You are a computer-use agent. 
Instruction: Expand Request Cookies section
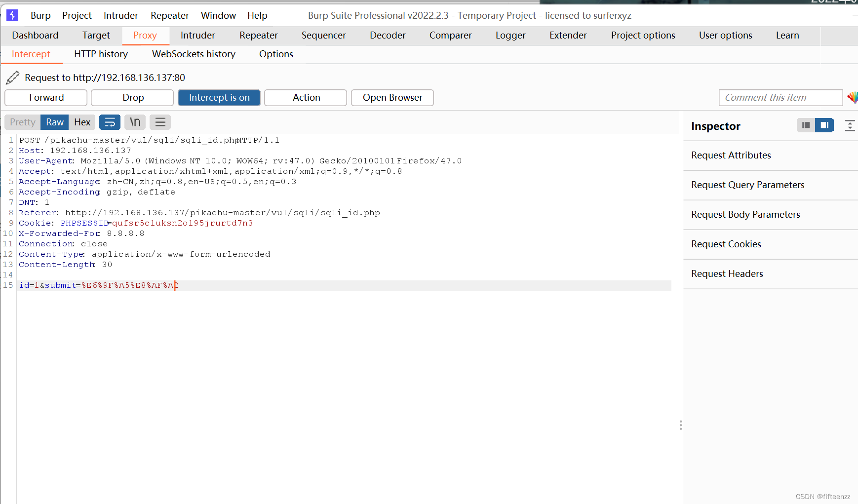click(x=771, y=244)
